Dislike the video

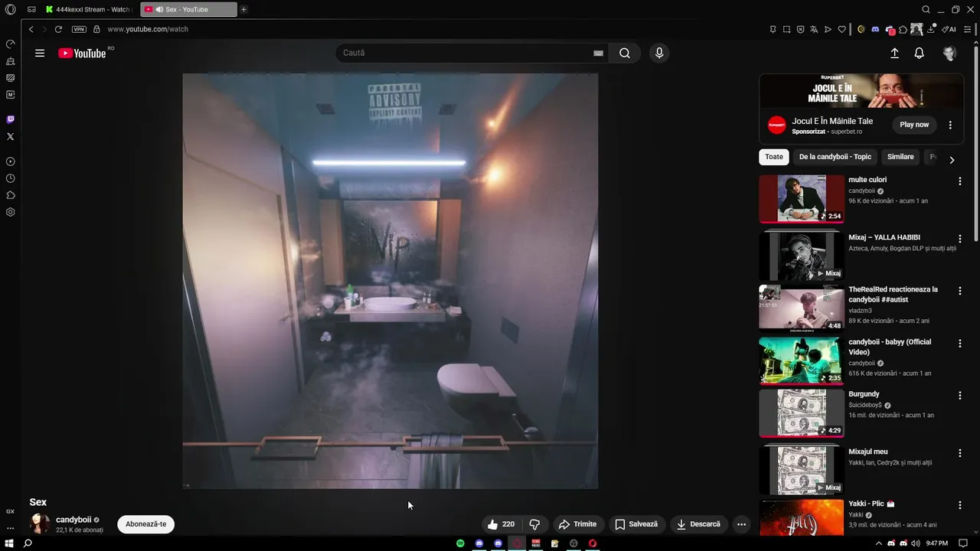point(534,524)
